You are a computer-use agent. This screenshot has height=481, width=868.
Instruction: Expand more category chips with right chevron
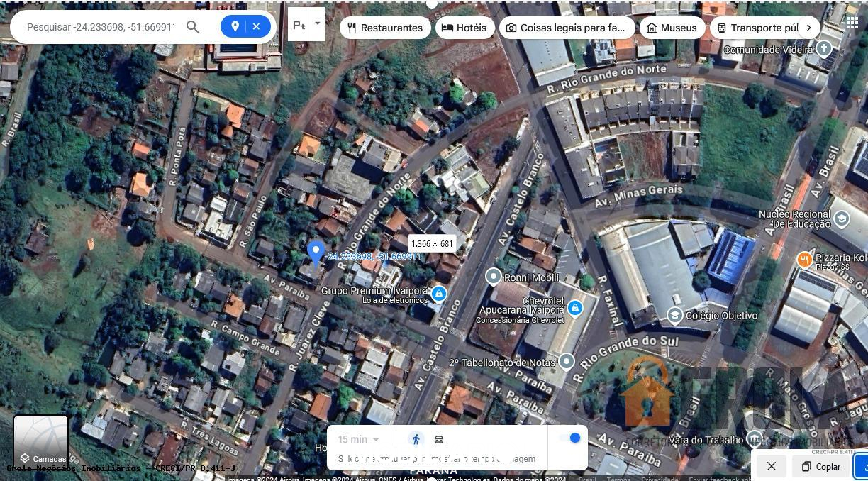(809, 26)
